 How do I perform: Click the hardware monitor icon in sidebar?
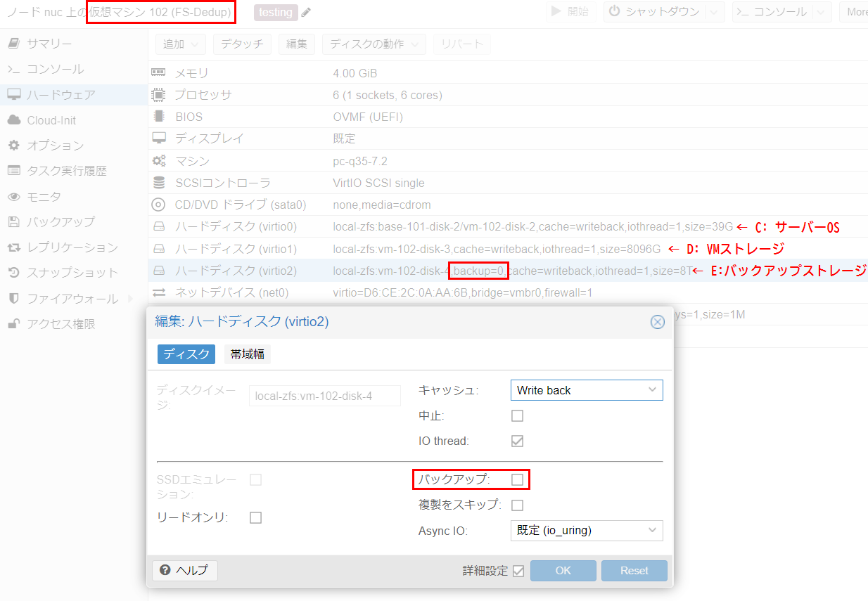[13, 94]
